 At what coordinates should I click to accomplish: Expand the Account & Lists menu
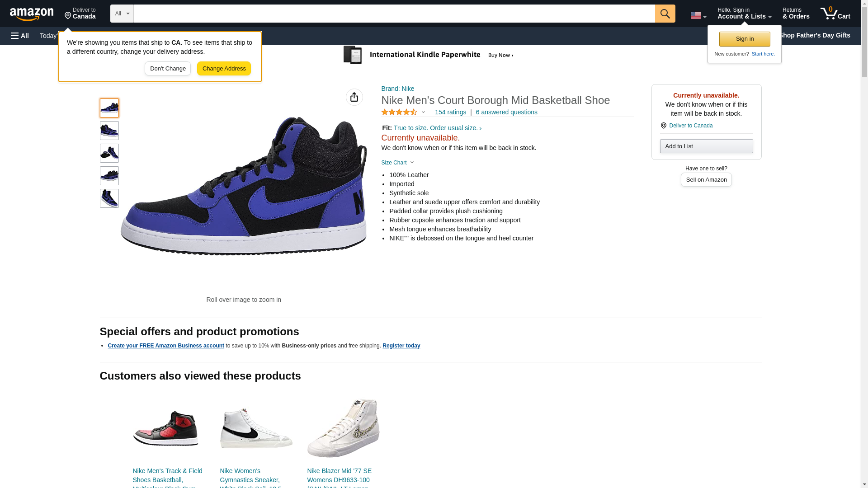coord(744,14)
